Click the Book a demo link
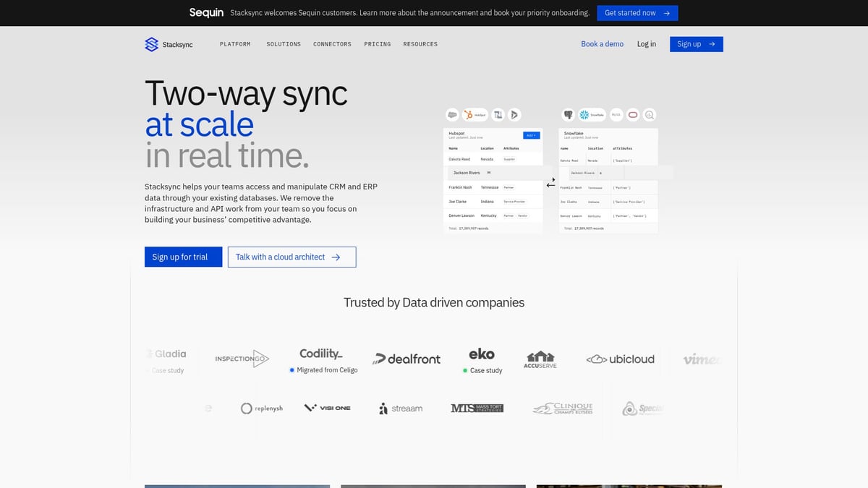Viewport: 868px width, 488px height. tap(602, 44)
